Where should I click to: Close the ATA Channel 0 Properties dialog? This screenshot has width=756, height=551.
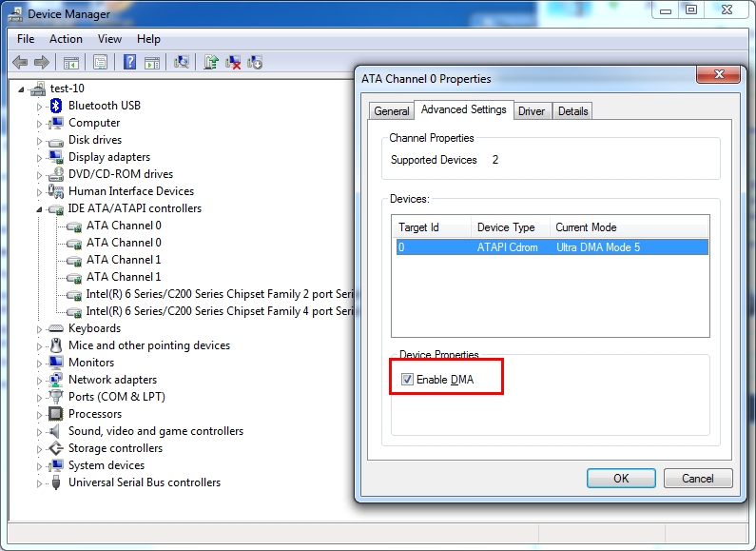tap(718, 74)
